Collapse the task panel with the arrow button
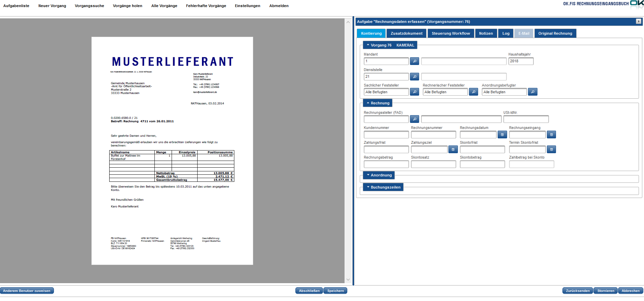The image size is (644, 301). click(x=638, y=22)
